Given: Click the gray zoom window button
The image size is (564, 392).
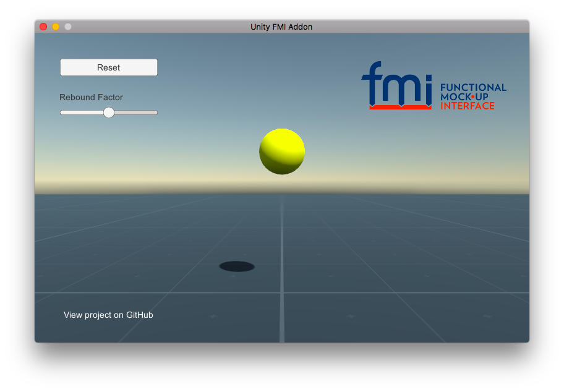Looking at the screenshot, I should click(68, 27).
